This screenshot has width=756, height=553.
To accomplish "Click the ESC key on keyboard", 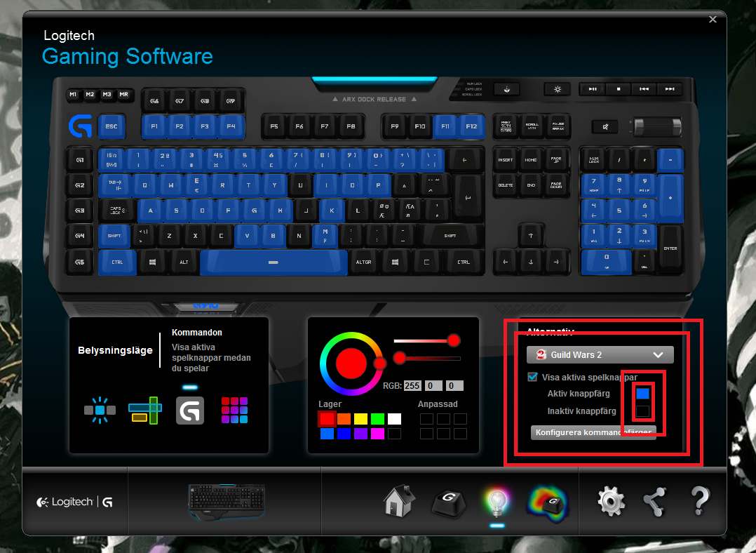I will click(x=112, y=126).
